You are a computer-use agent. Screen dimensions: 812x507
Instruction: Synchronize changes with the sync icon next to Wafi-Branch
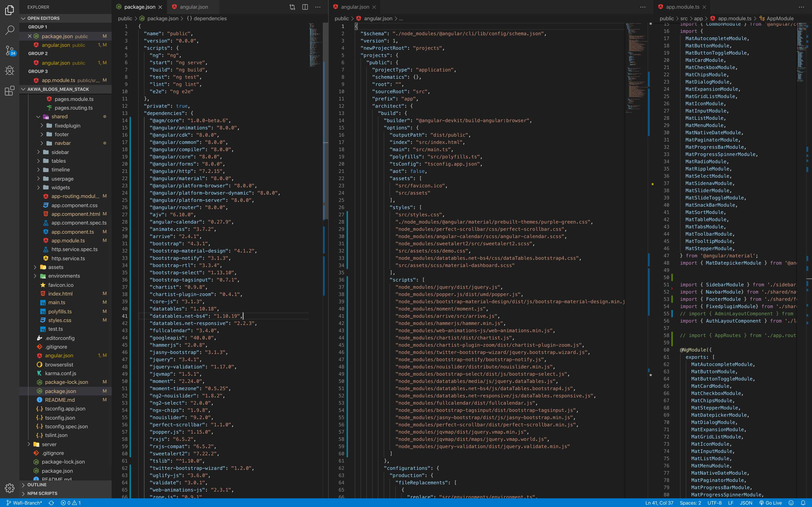[51, 503]
